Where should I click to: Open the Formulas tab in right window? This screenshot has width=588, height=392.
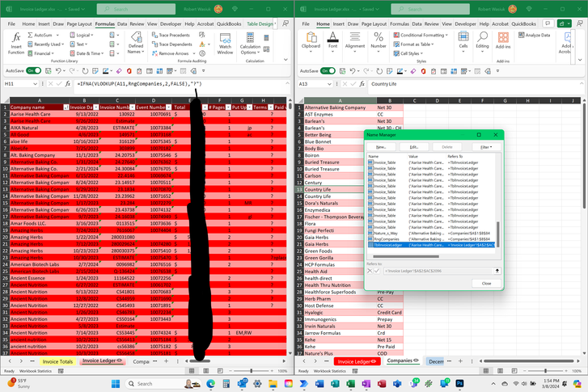pos(400,23)
